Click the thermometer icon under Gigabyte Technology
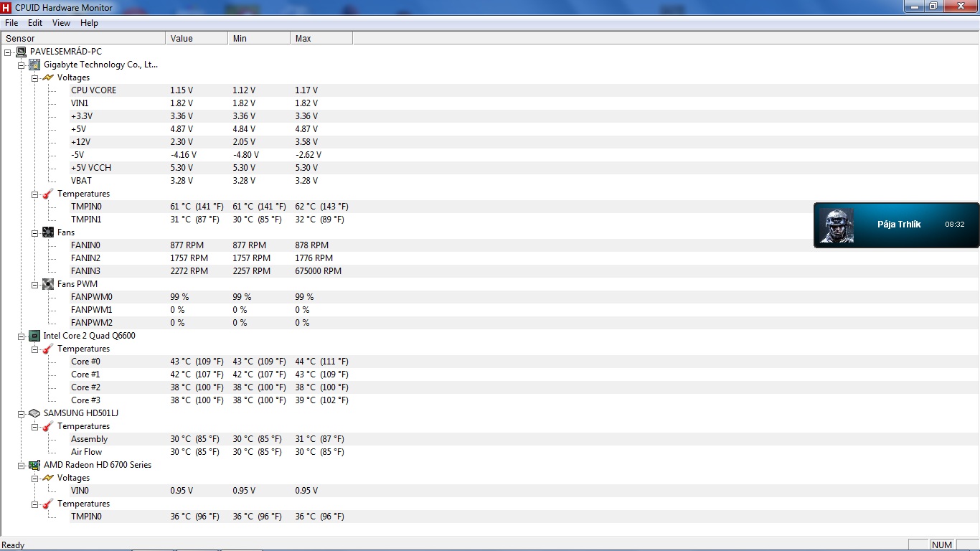Image resolution: width=980 pixels, height=551 pixels. click(48, 194)
